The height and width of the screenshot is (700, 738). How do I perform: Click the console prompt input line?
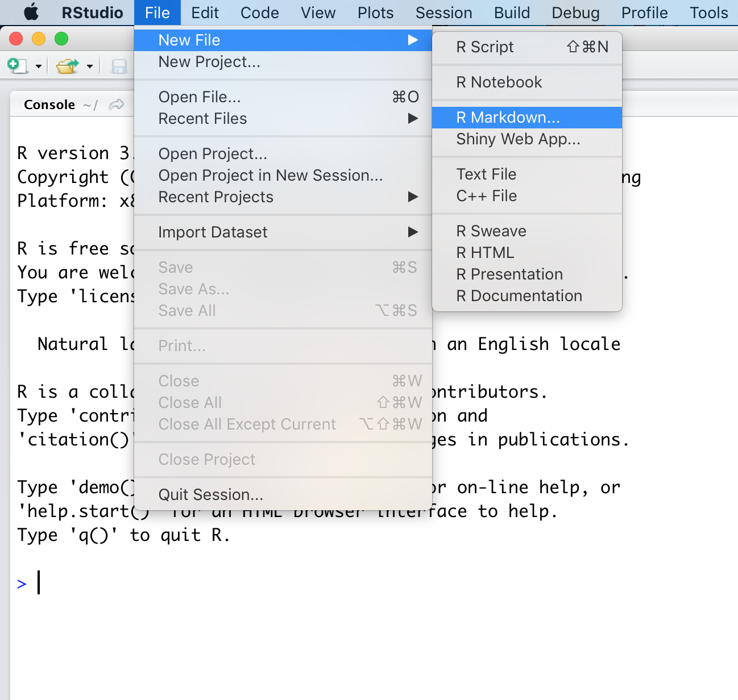pos(375,583)
